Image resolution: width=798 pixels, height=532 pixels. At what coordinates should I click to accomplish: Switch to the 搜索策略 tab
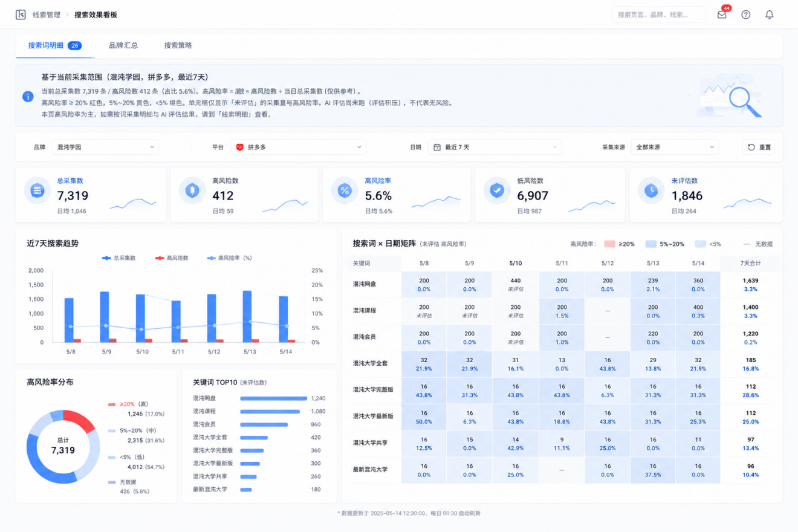[x=178, y=45]
